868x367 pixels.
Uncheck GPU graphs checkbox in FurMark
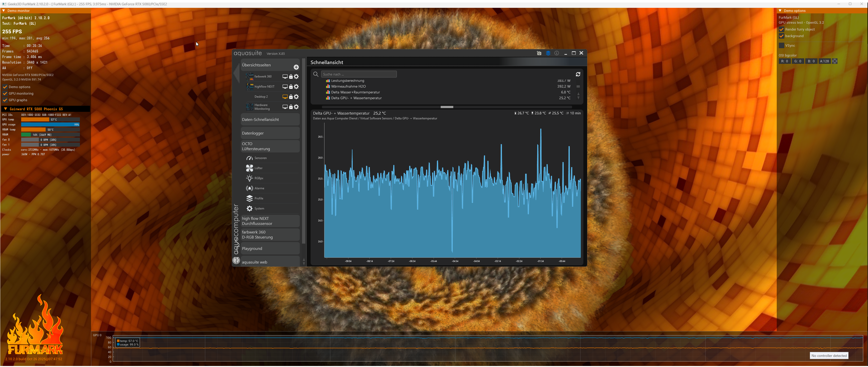point(5,100)
